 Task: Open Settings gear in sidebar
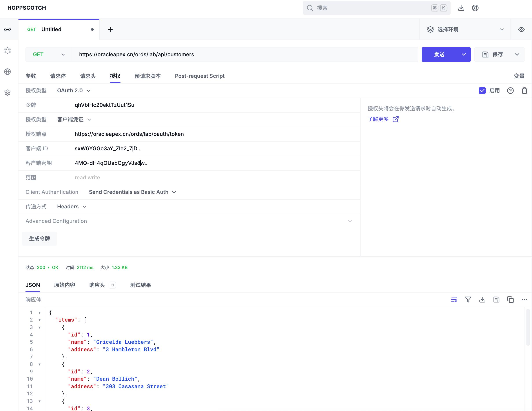(7, 93)
